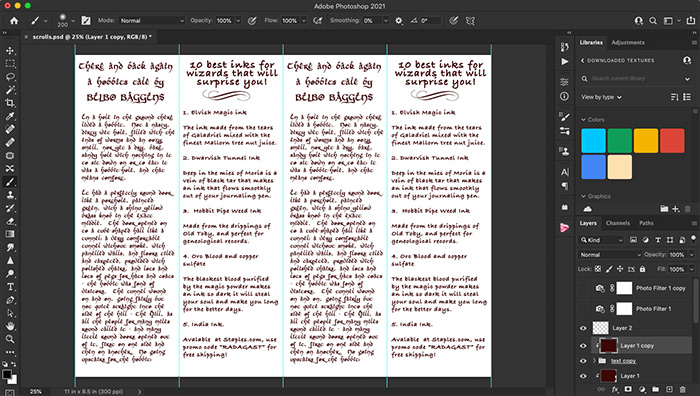Open the Flow dropdown arrow
The width and height of the screenshot is (700, 396).
304,21
